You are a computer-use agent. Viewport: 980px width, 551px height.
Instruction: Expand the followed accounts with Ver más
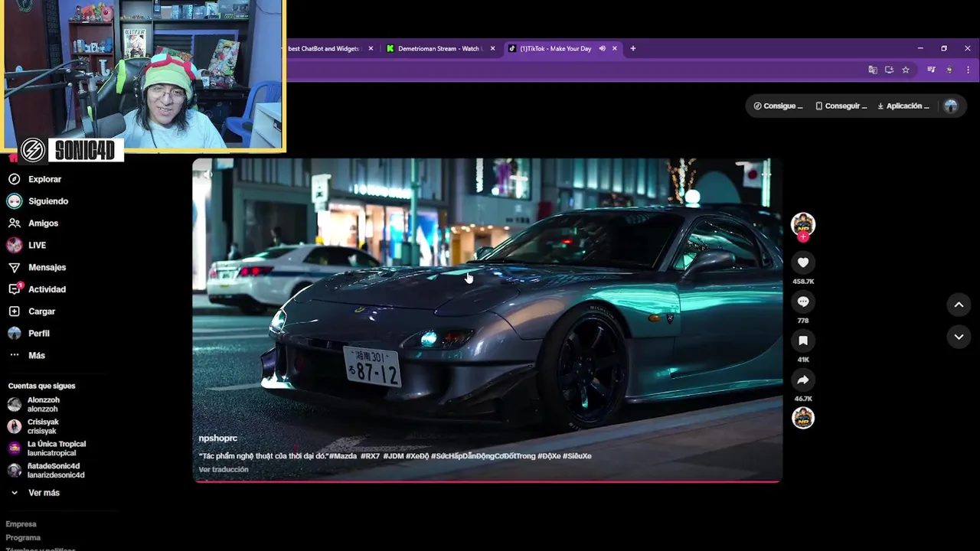pos(35,493)
